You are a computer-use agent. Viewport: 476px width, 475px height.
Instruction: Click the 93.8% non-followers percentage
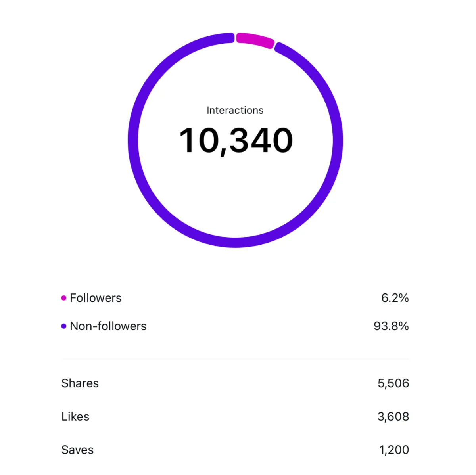pos(391,326)
